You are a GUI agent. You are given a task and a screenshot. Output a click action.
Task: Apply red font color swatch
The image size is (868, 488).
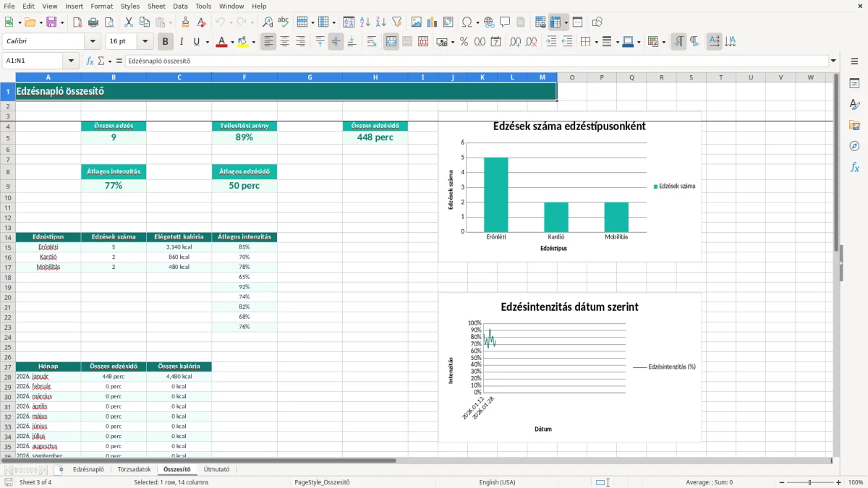pos(221,42)
